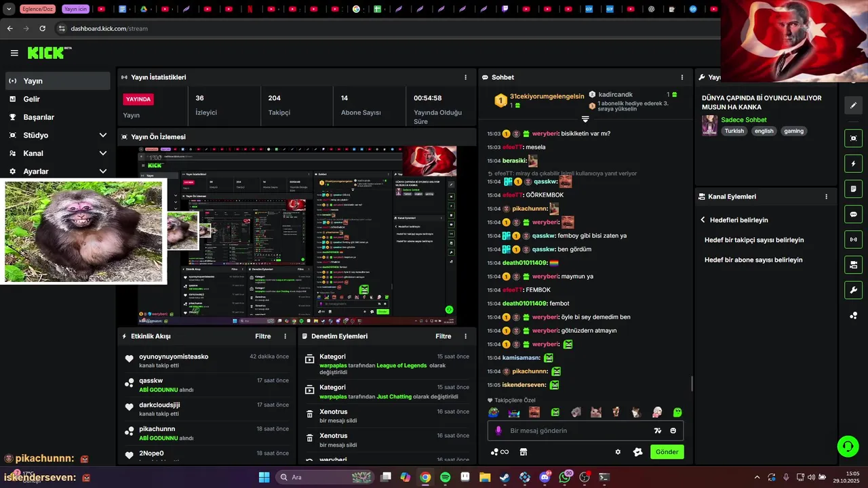Click the screen capture icon in right sidebar
This screenshot has width=868, height=488.
click(x=853, y=138)
